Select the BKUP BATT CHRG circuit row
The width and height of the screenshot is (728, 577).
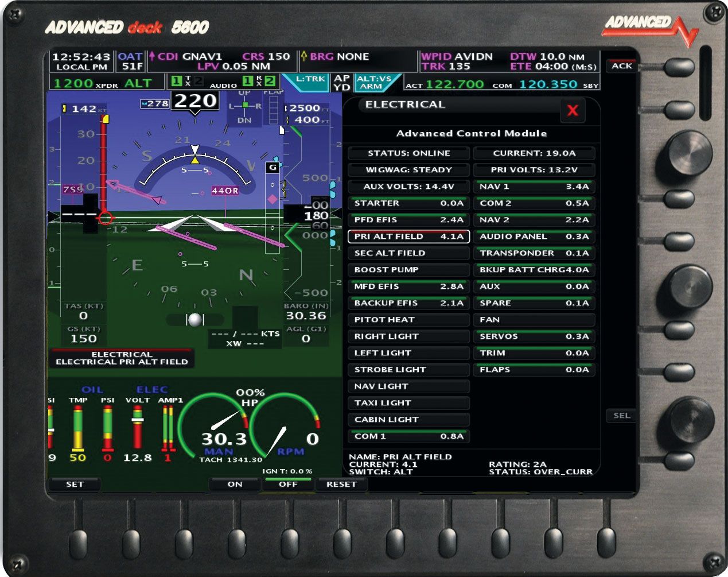(534, 270)
